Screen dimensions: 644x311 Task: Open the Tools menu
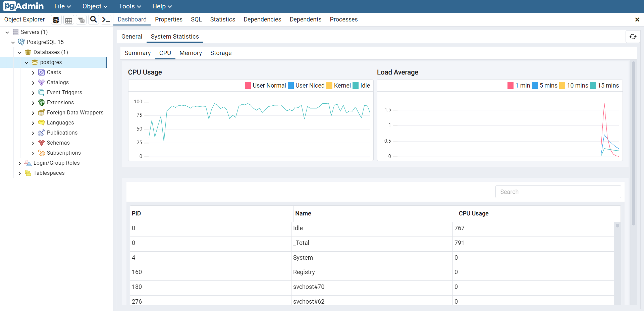[x=129, y=6]
